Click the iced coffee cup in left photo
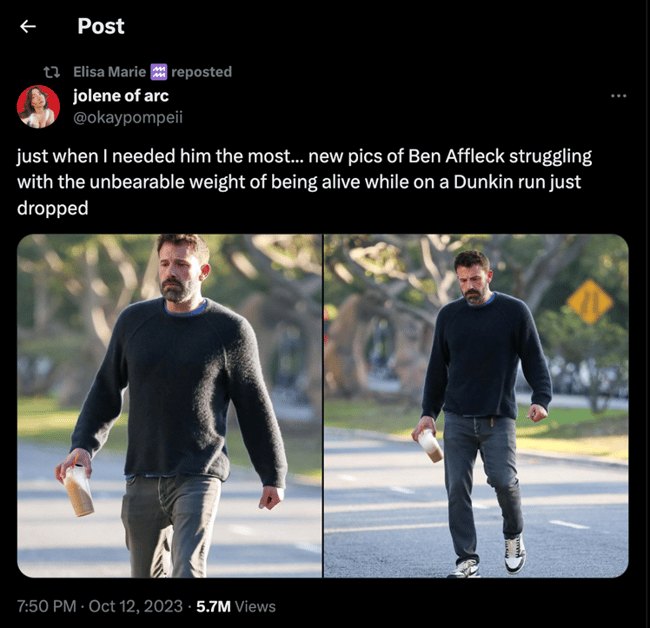650x628 pixels. click(80, 491)
